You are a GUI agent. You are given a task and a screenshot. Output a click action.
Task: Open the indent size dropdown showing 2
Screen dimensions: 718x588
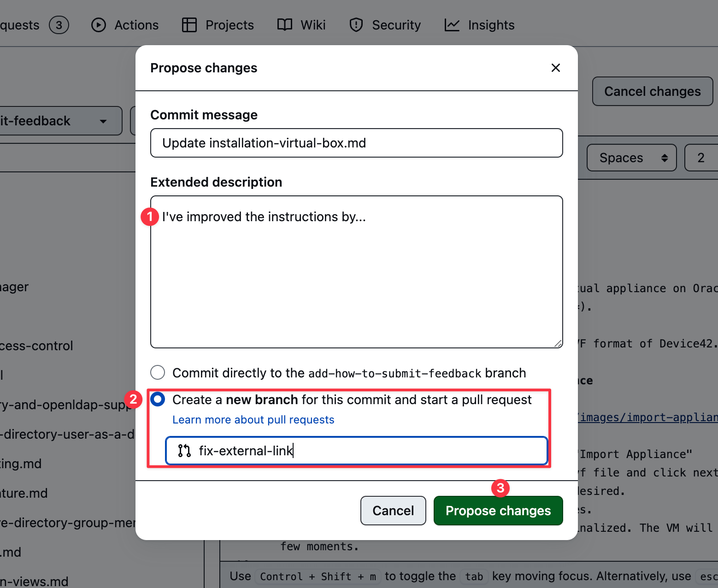coord(700,158)
